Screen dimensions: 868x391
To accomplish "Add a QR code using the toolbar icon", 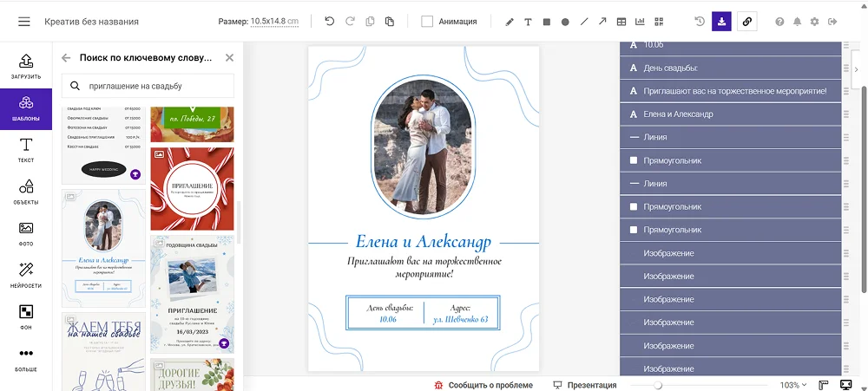I will pos(660,22).
